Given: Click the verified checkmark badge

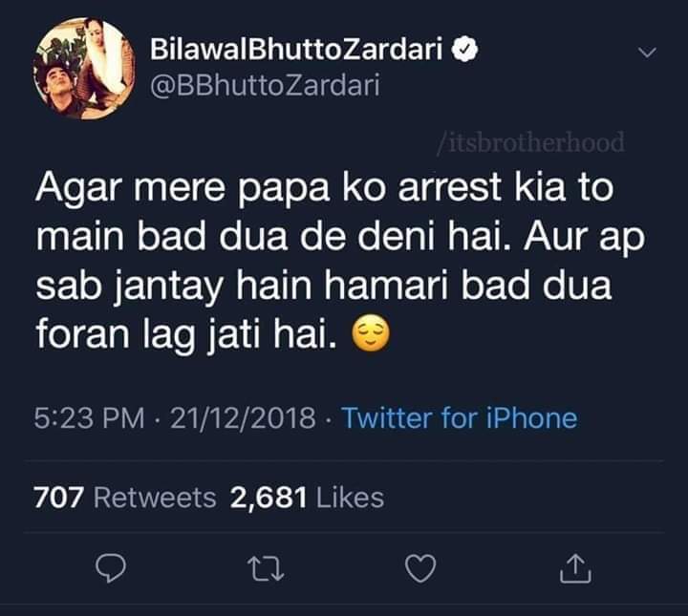Looking at the screenshot, I should [464, 49].
